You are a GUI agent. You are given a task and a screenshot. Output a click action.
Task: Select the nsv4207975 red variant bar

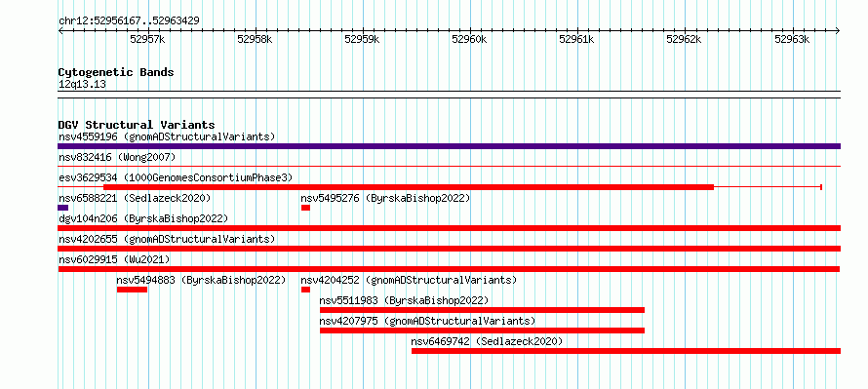(x=482, y=331)
